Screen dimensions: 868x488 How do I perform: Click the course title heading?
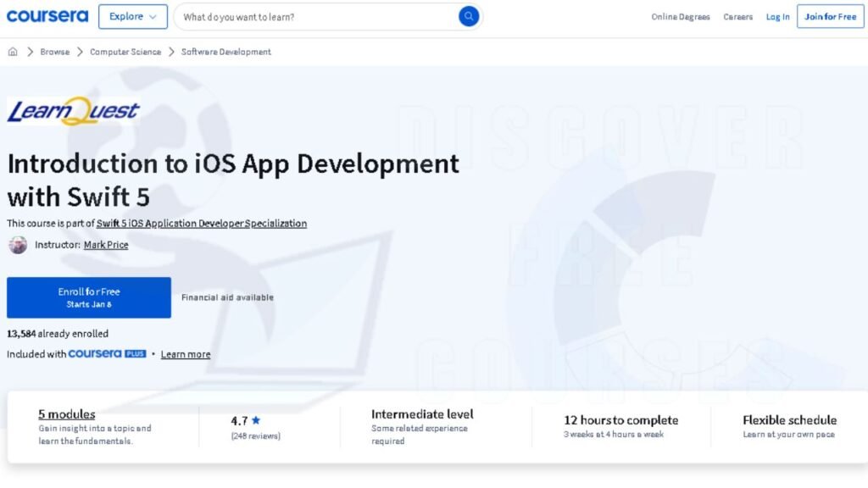click(x=232, y=180)
